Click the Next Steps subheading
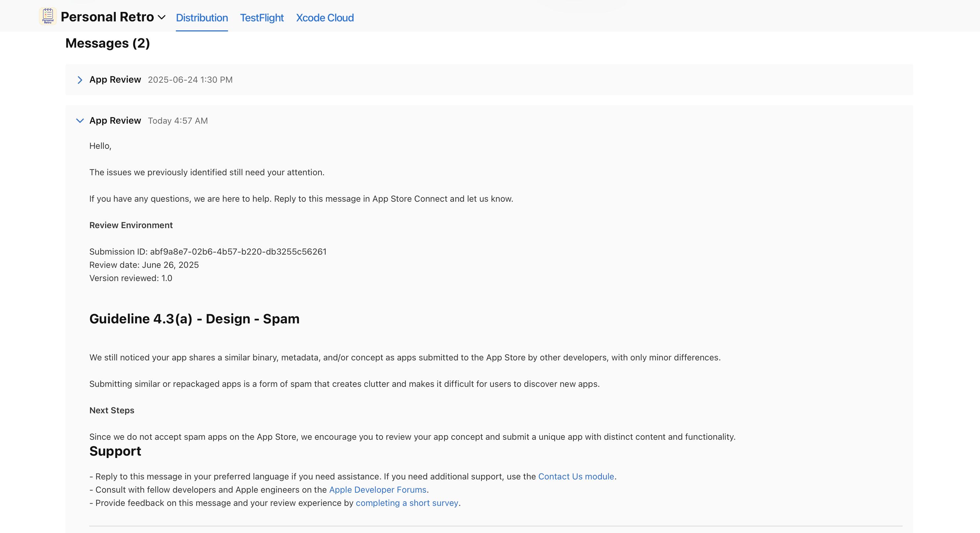The height and width of the screenshot is (533, 980). [112, 410]
